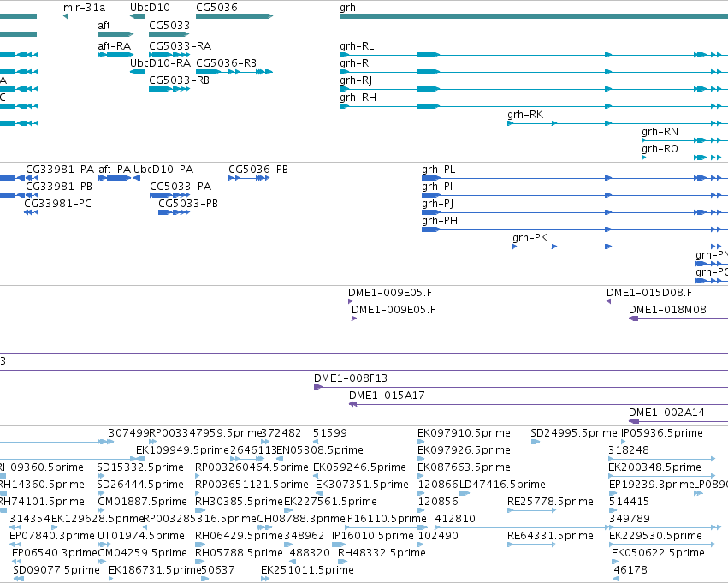Click the IP16010.5prime EST label

point(372,537)
